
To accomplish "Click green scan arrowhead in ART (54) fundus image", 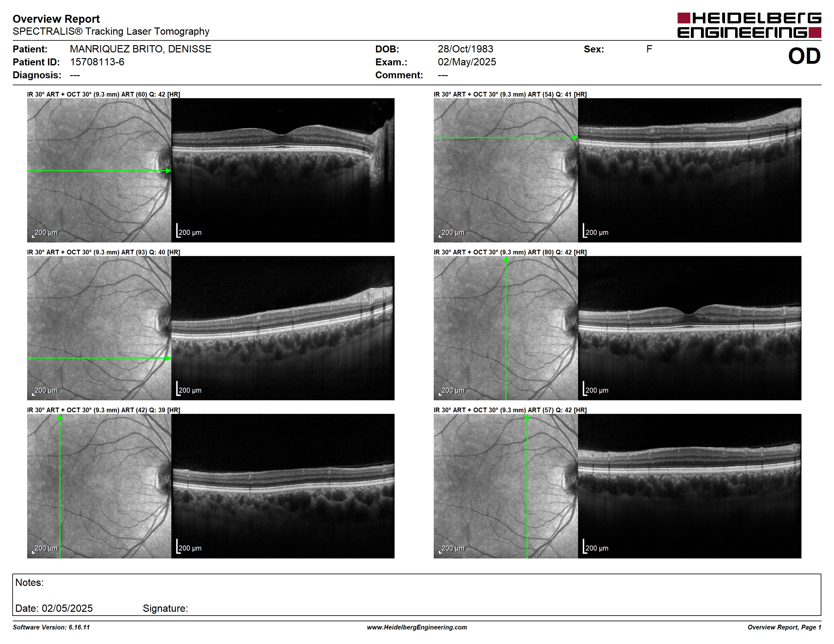I will tap(575, 137).
